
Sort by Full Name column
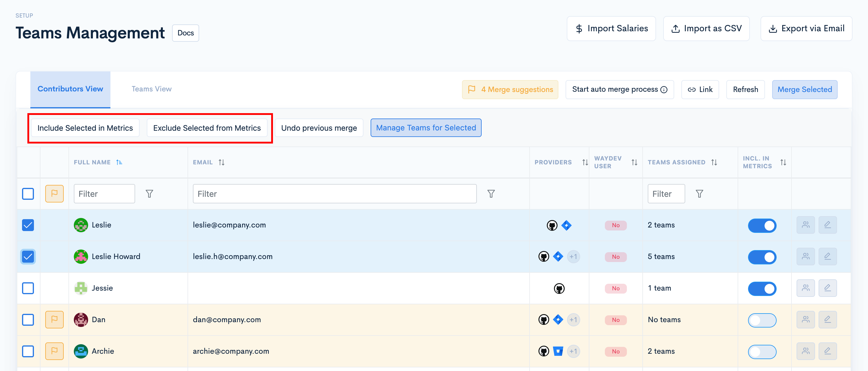coord(119,162)
